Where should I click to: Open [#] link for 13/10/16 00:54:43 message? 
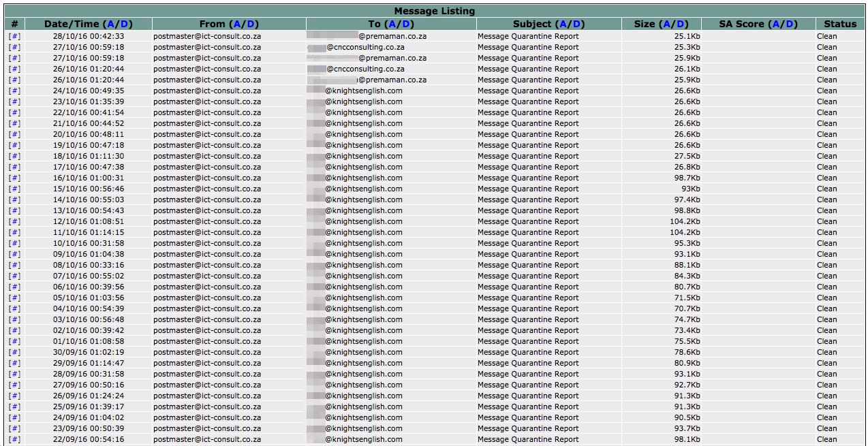(14, 210)
